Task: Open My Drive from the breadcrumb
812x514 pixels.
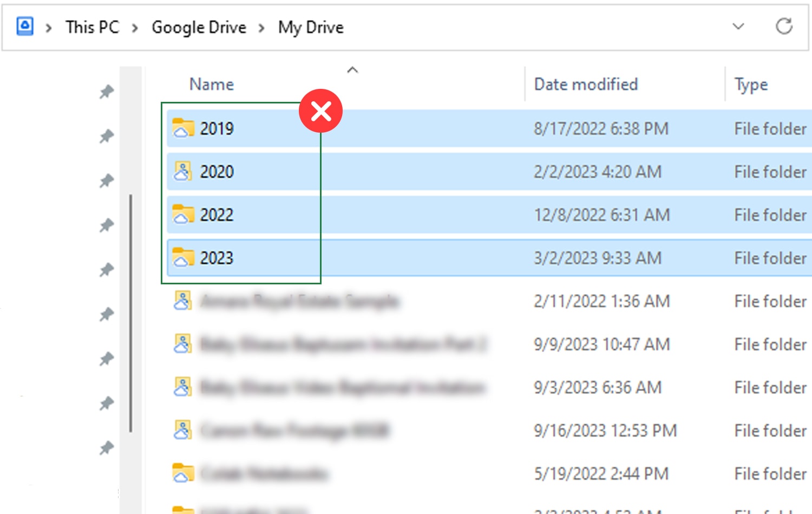Action: [x=311, y=27]
